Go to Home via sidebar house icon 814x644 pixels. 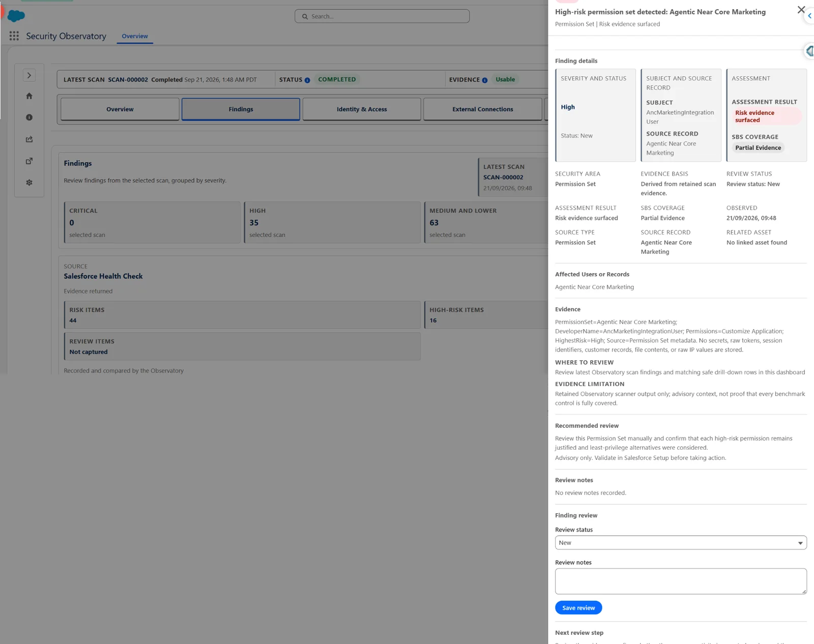(x=29, y=96)
